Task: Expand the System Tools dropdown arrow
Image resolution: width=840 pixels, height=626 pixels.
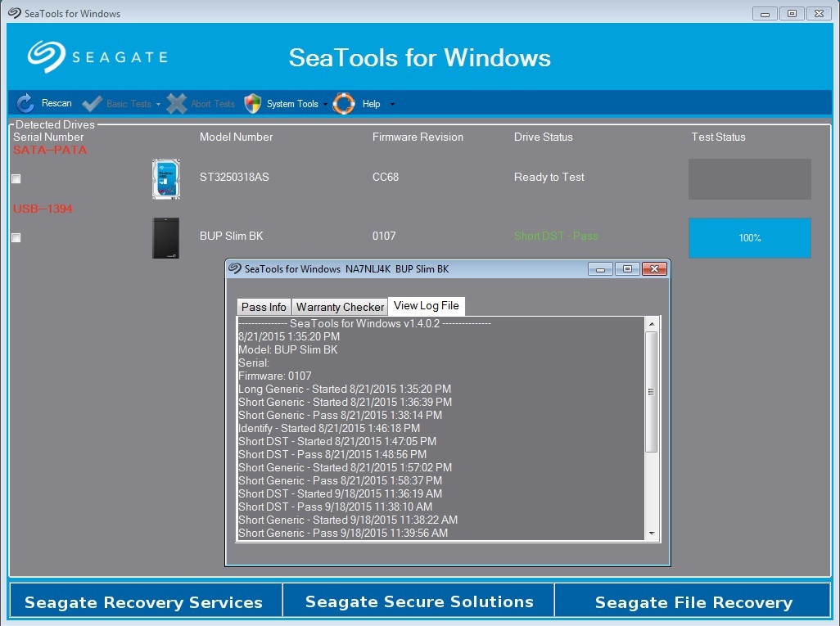Action: click(x=325, y=105)
